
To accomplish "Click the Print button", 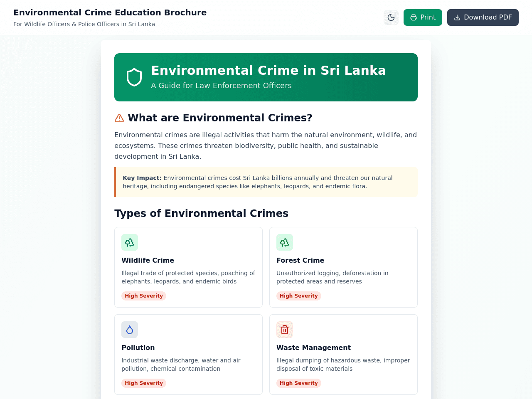I will pos(423,17).
